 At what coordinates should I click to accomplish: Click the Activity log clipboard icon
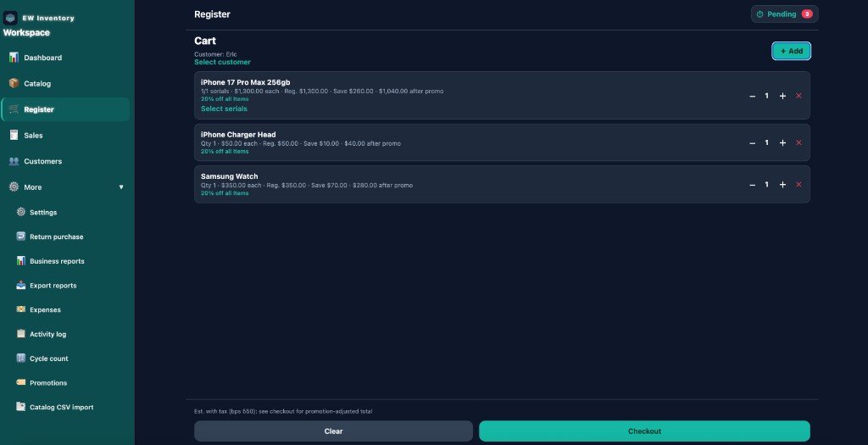tap(21, 334)
